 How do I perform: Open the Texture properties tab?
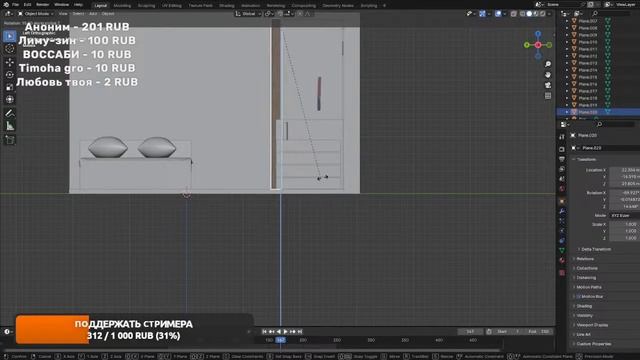(x=562, y=272)
